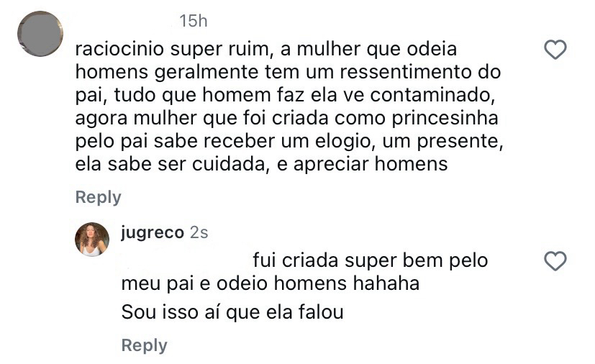Like the comment starting "raciocinio super ruim"
The image size is (595, 364).
click(x=555, y=50)
